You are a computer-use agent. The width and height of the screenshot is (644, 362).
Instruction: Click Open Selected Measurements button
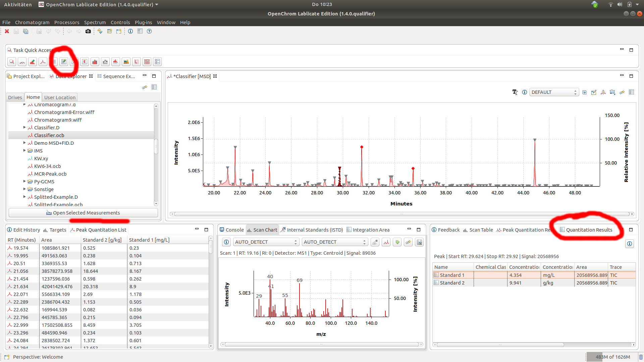[x=83, y=213]
